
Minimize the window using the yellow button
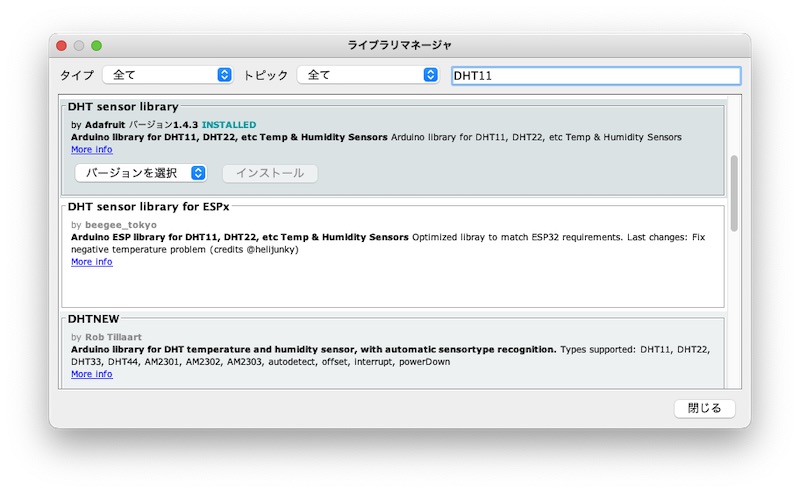tap(79, 45)
